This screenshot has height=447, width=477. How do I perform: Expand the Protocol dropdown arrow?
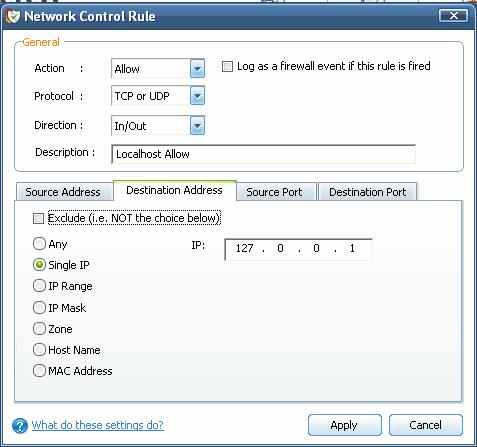point(197,96)
